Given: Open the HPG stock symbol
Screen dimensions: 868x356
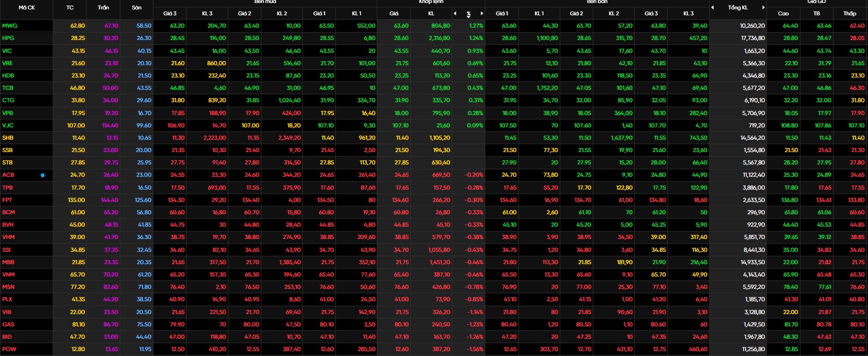Looking at the screenshot, I should [8, 38].
